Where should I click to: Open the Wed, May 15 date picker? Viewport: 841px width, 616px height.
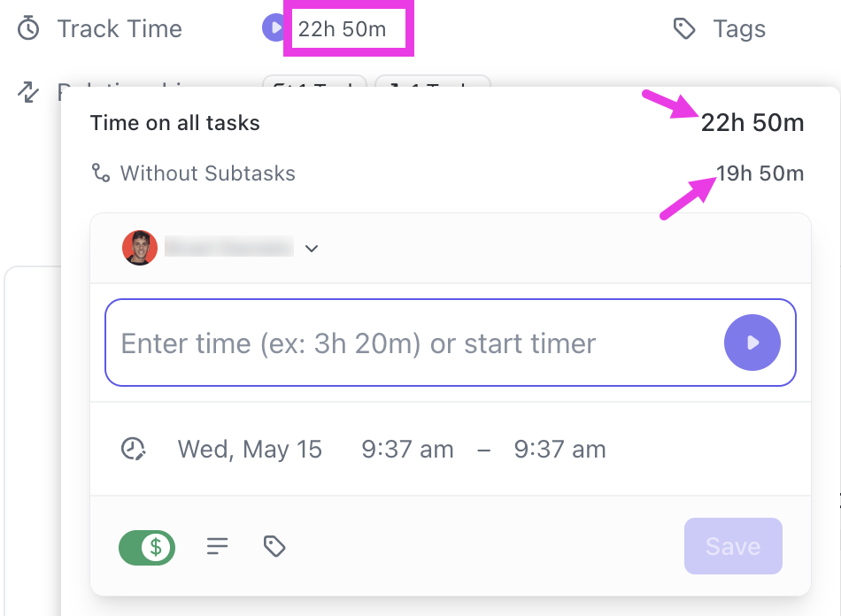click(x=250, y=449)
